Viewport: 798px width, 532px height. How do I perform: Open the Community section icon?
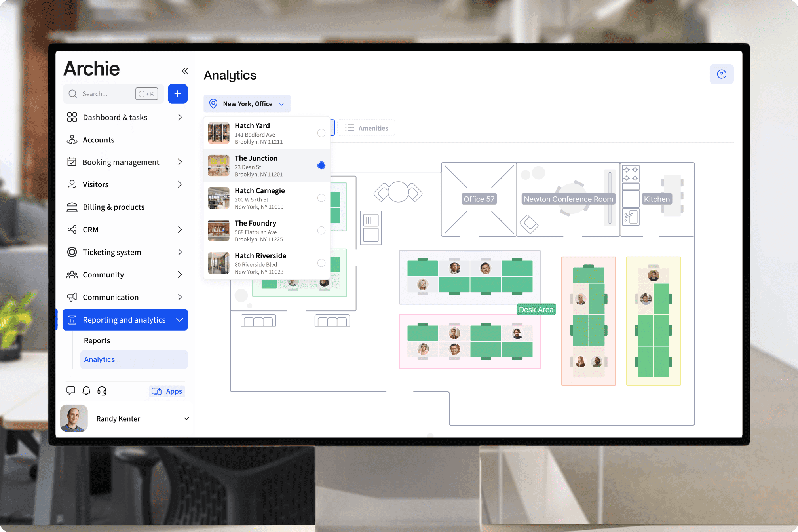(x=72, y=274)
